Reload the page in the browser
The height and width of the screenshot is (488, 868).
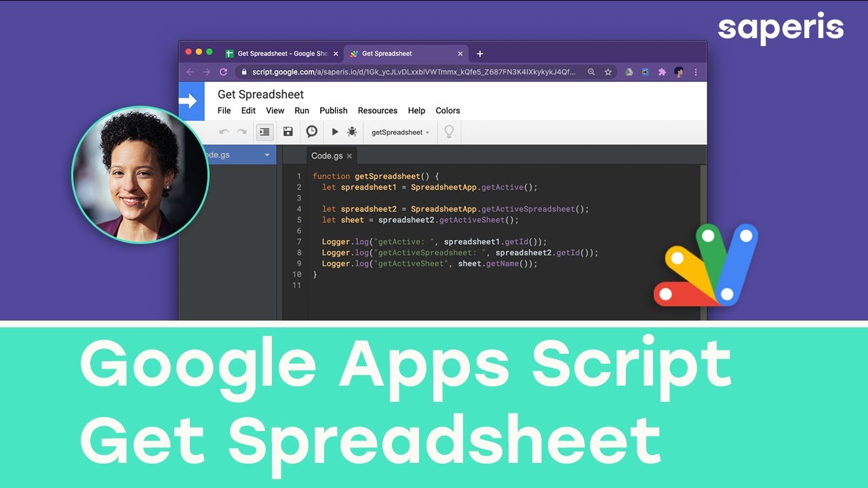click(224, 72)
